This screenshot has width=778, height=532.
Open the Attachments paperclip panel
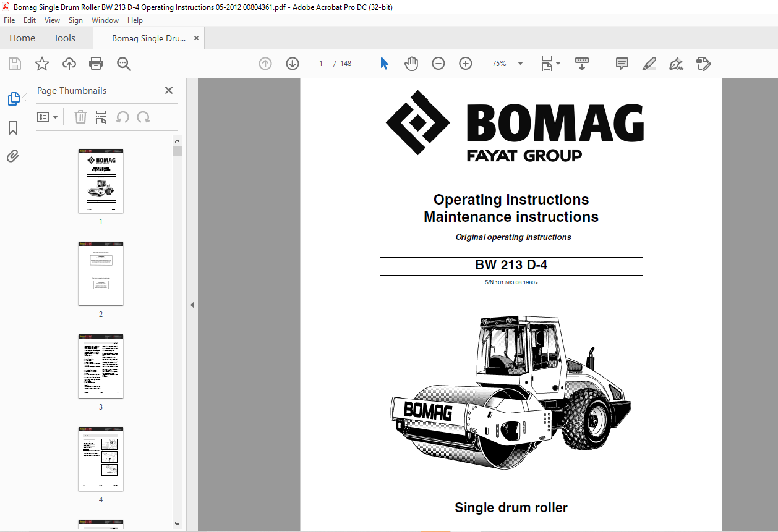click(x=13, y=156)
